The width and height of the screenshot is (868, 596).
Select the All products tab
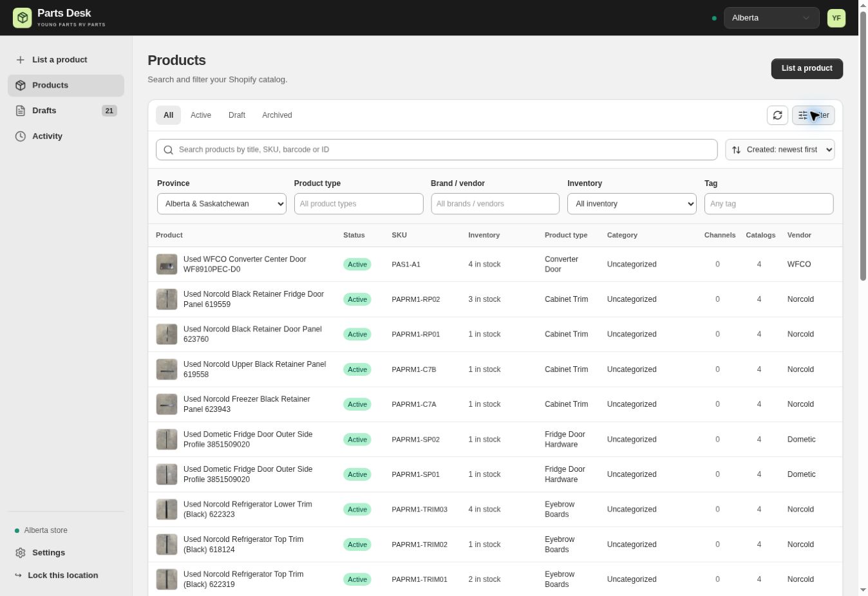tap(168, 115)
